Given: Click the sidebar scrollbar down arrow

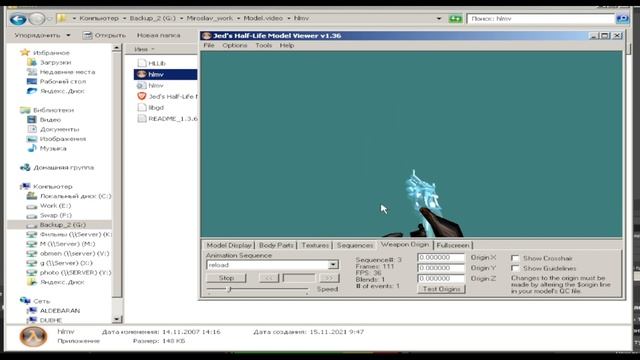Looking at the screenshot, I should tap(117, 319).
